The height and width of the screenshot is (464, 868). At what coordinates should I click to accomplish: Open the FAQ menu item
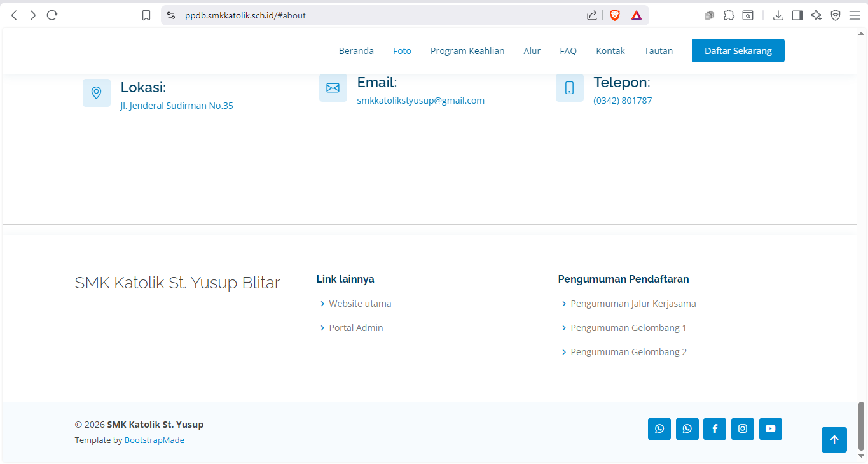pyautogui.click(x=568, y=51)
